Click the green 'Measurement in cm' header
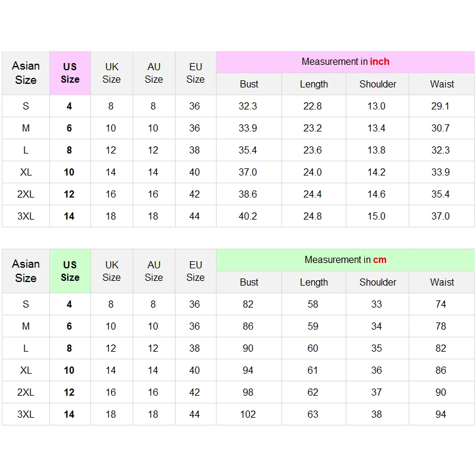 [x=345, y=260]
